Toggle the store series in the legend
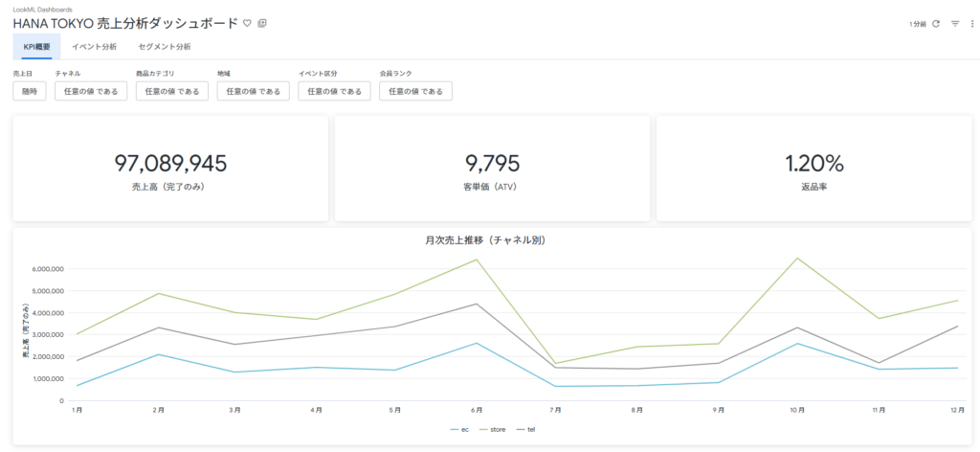980x452 pixels. click(495, 429)
